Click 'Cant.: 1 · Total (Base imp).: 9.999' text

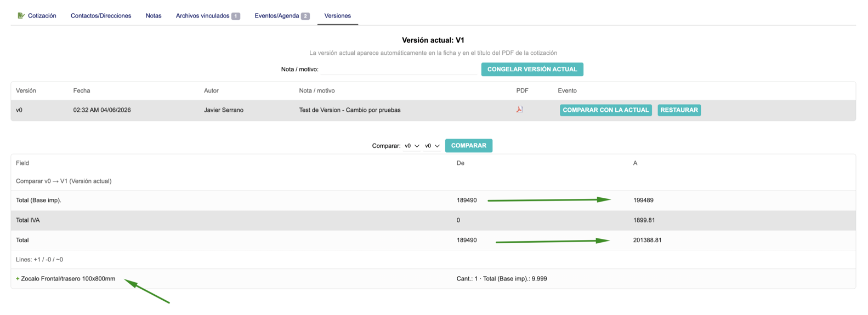tap(502, 279)
